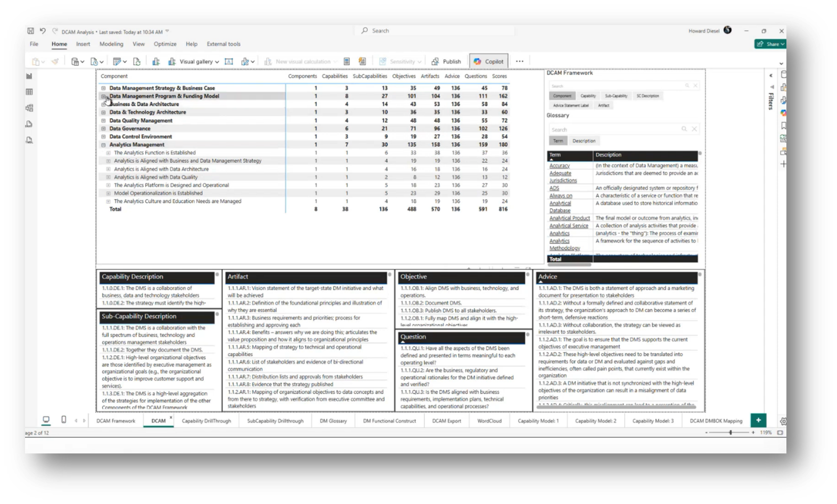Collapse the Analytics Management row
This screenshot has height=504, width=837.
click(x=103, y=145)
